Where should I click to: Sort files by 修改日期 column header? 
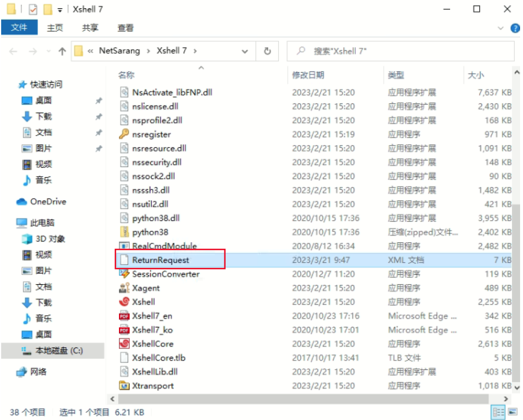click(x=308, y=75)
